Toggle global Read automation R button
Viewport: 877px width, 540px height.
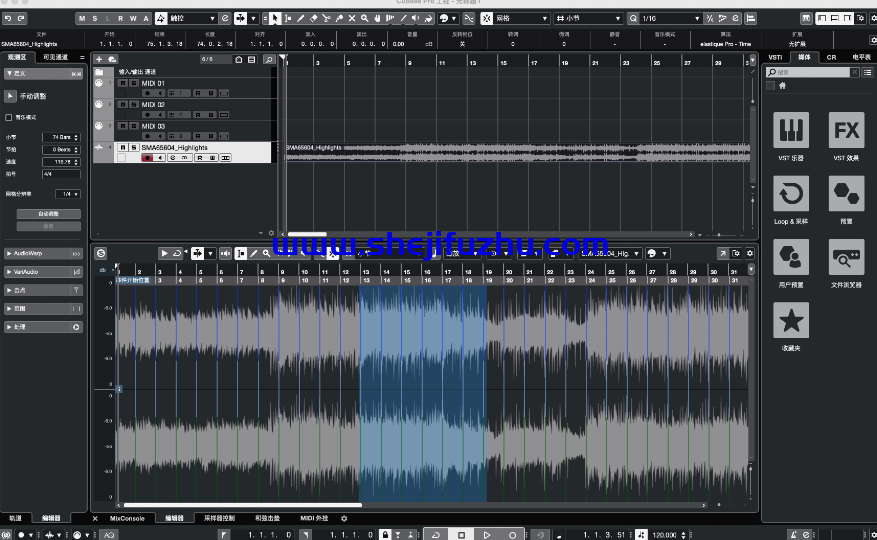(x=121, y=18)
